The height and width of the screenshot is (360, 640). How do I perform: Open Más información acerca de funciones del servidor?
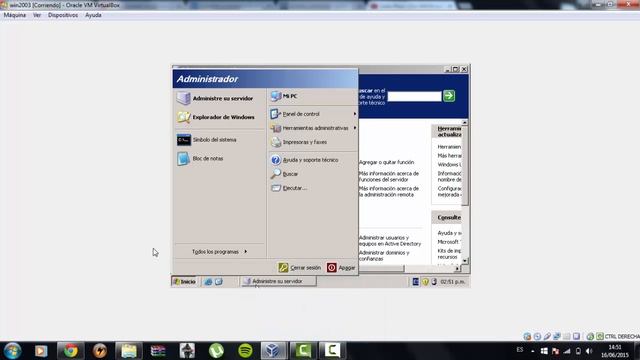(389, 176)
